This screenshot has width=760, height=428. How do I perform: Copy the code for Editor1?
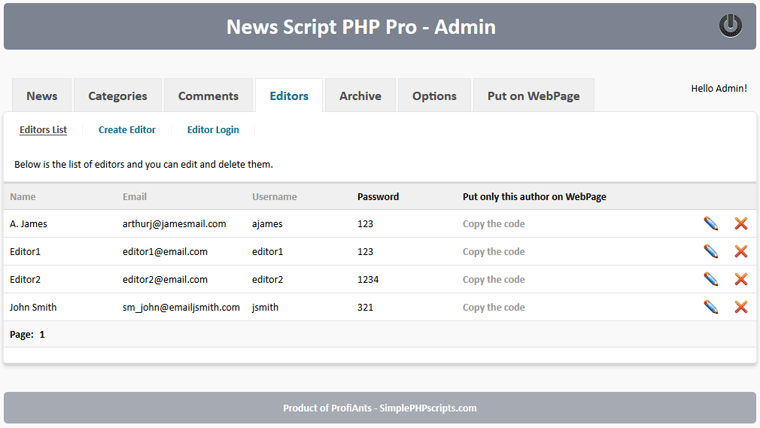tap(493, 251)
